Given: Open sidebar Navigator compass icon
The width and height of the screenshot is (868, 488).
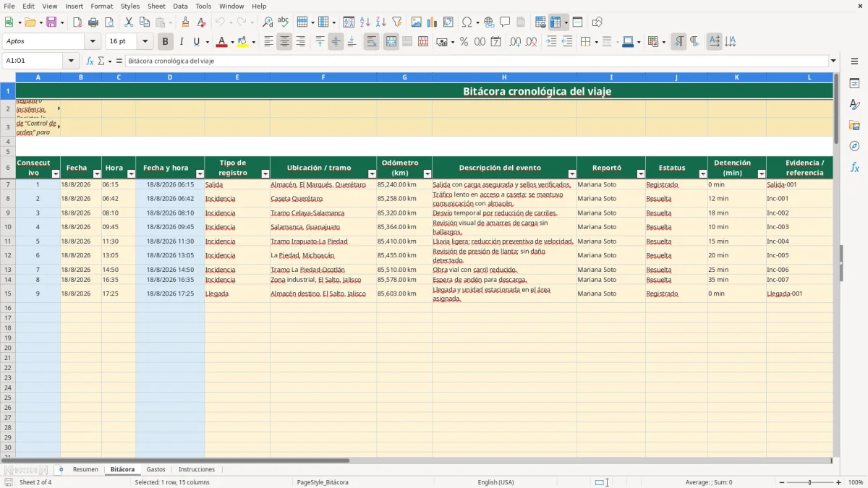Looking at the screenshot, I should [854, 146].
